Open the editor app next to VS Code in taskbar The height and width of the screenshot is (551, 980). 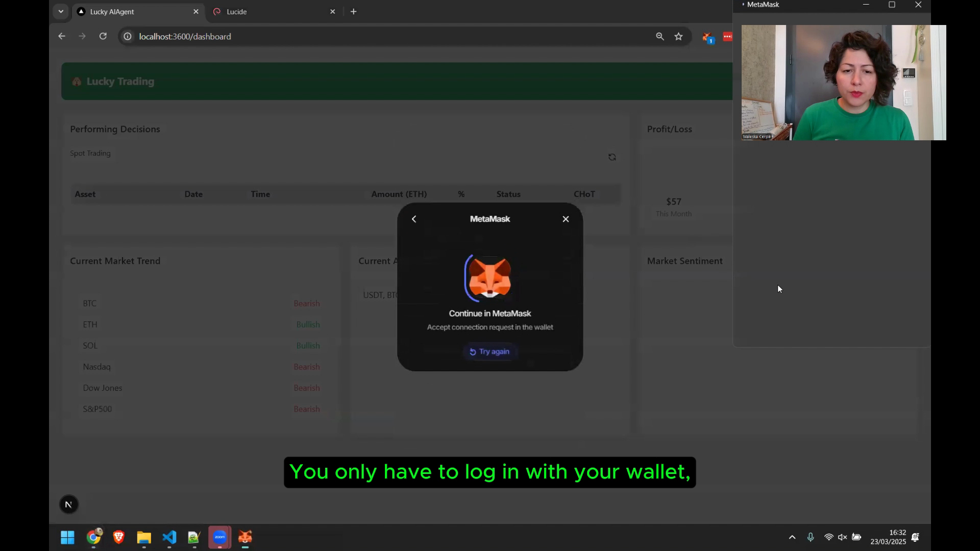click(194, 537)
